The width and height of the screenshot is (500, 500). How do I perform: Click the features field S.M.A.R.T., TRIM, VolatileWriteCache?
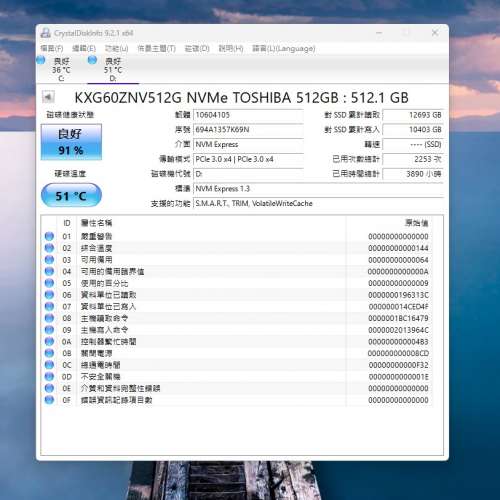coord(318,203)
